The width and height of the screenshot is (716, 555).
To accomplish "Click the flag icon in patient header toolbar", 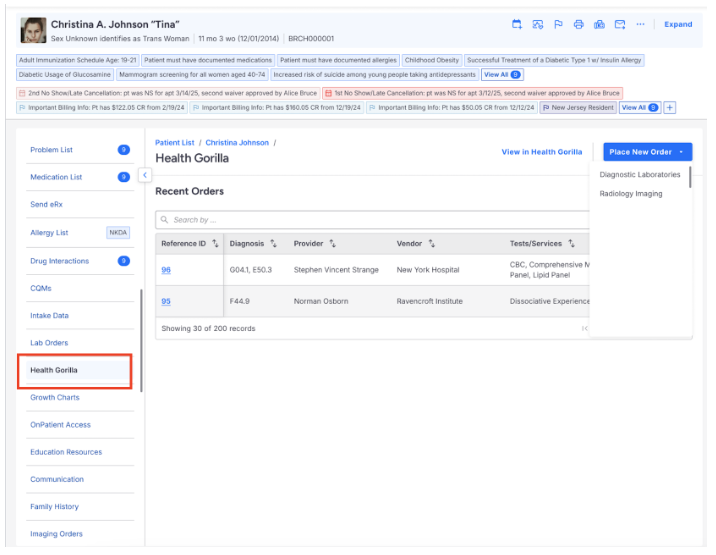I will (558, 24).
